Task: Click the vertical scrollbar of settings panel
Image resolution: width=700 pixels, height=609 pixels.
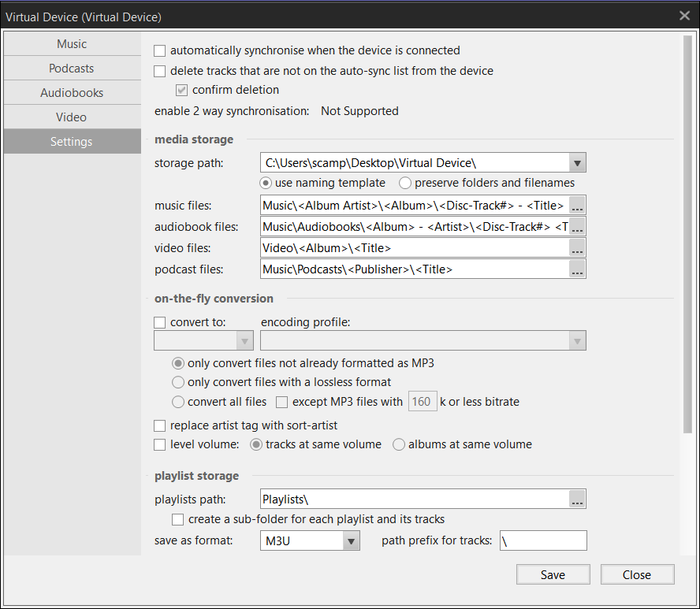Action: point(687,236)
